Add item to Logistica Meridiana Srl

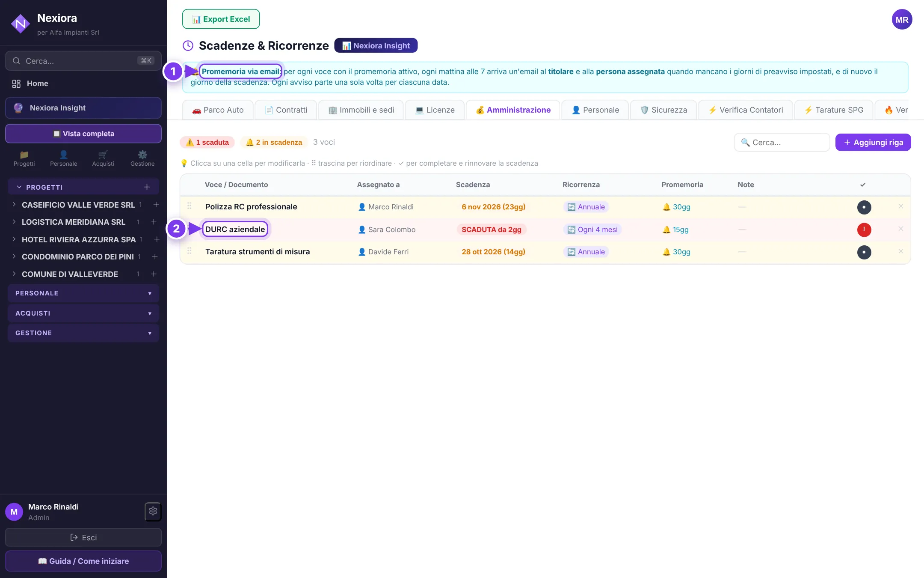point(154,222)
